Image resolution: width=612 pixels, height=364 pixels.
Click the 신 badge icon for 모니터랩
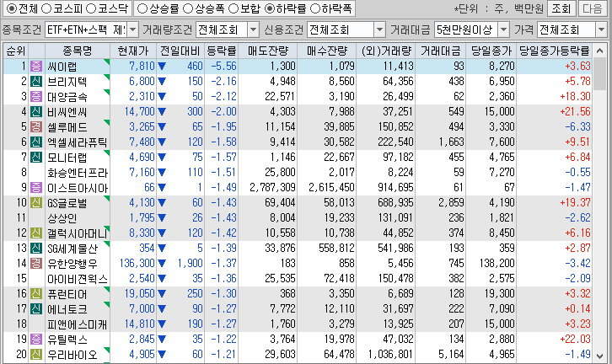(36, 158)
